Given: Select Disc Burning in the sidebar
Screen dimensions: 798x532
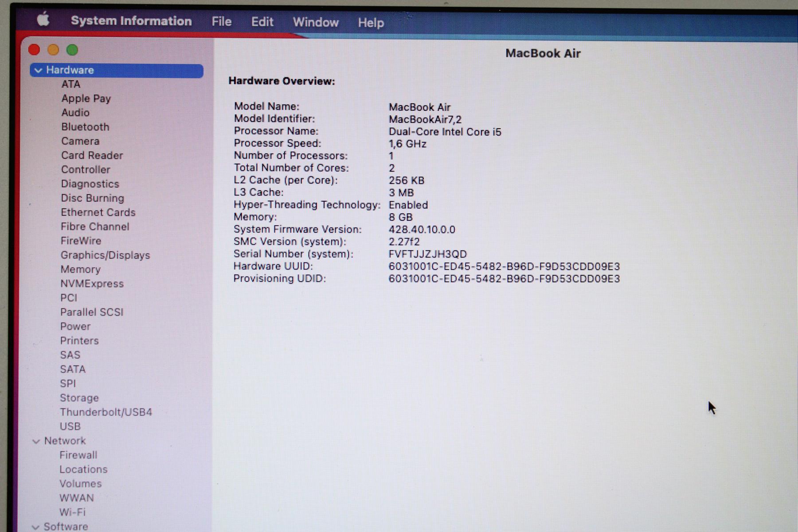Looking at the screenshot, I should 93,198.
